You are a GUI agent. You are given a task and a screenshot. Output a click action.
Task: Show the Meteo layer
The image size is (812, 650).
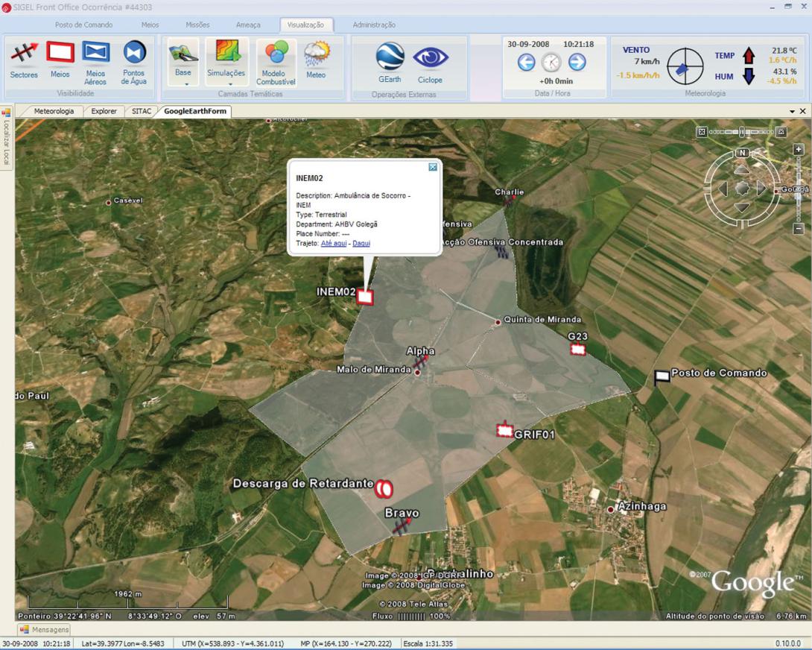316,60
